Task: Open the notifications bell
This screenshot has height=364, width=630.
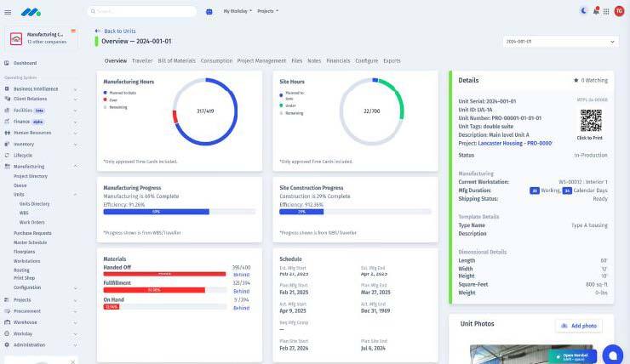Action: click(x=595, y=11)
